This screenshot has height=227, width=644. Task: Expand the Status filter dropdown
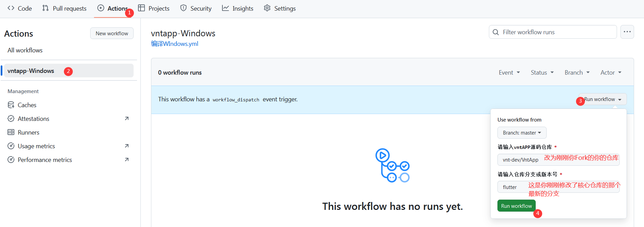[542, 73]
